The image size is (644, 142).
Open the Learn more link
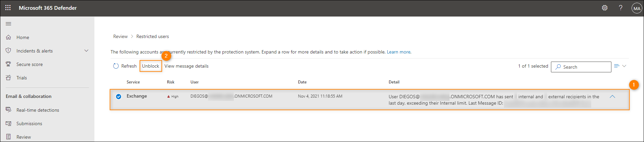(398, 52)
